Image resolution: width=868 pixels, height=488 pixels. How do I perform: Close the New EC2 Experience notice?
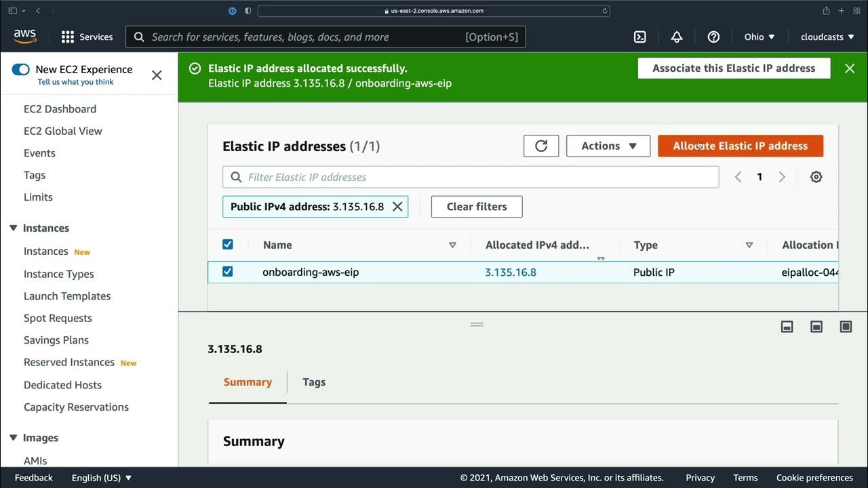click(x=157, y=75)
